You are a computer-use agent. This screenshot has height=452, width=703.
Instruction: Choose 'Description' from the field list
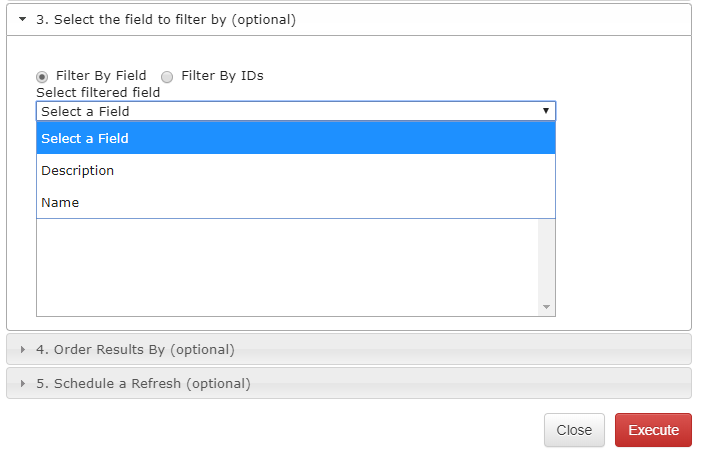click(x=78, y=170)
